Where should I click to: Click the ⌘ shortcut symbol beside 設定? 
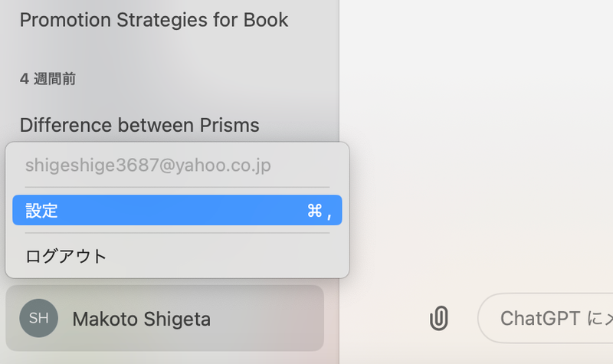point(314,211)
